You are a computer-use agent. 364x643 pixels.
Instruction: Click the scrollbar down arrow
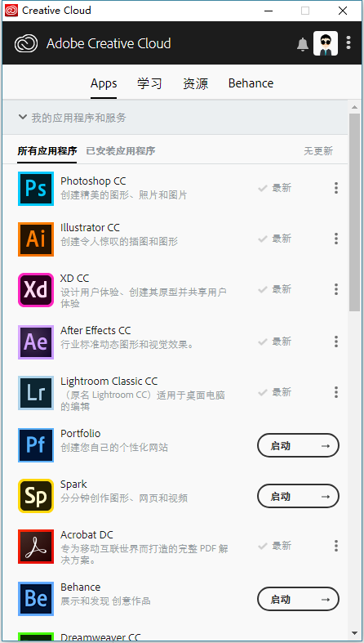tap(354, 633)
